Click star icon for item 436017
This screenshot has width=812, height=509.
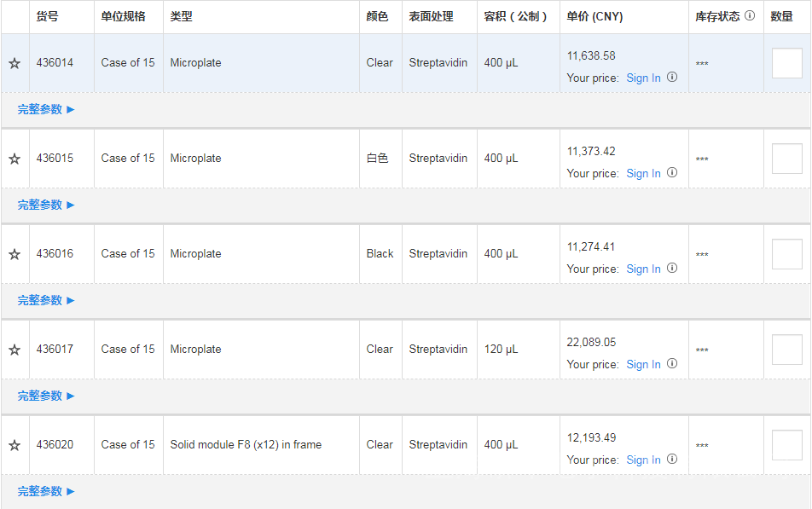point(14,350)
